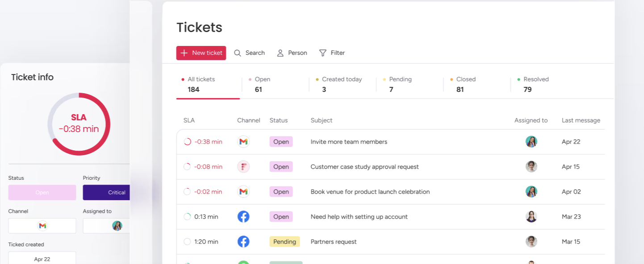Click the Facebook icon on Need help with setting up account row
This screenshot has width=644, height=264.
pos(243,217)
